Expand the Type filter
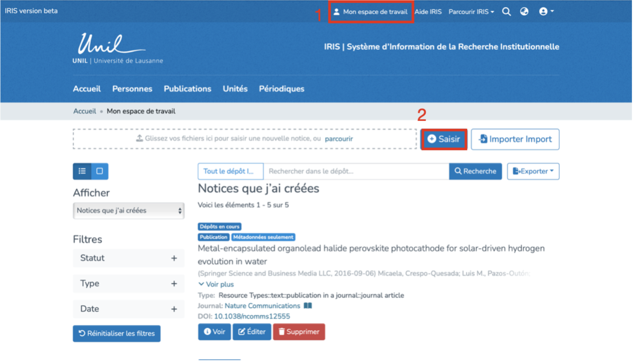Image resolution: width=635 pixels, height=364 pixels. pos(174,284)
